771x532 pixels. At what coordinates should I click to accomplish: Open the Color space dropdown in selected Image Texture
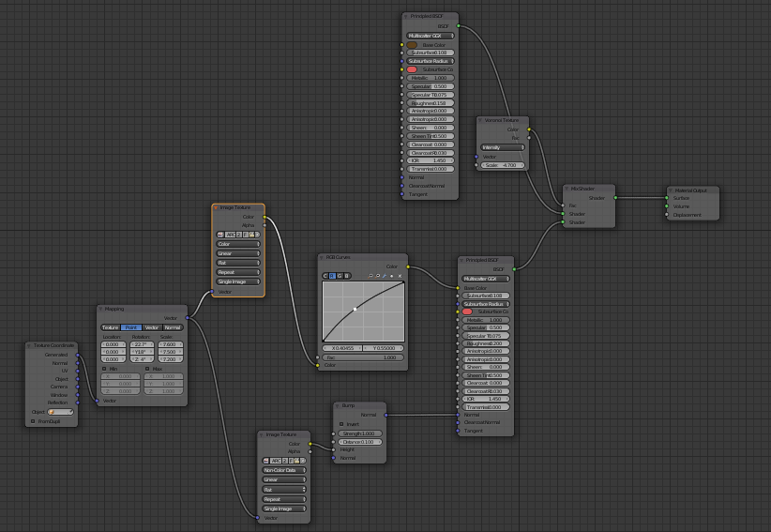coord(238,244)
